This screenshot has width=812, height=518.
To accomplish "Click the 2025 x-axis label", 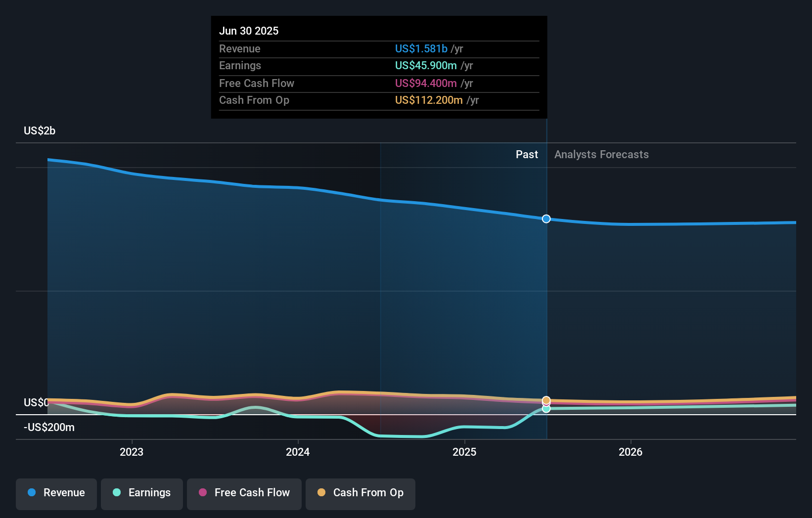I will point(464,452).
